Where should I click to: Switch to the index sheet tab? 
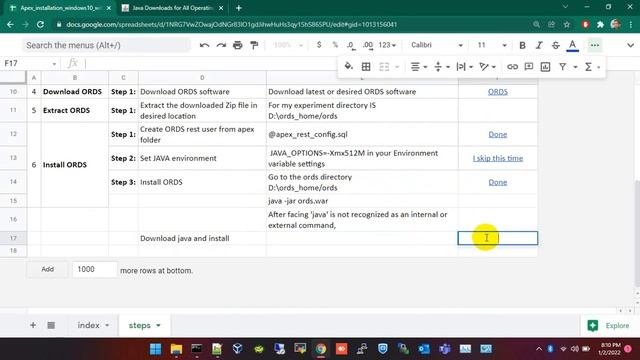coord(89,325)
